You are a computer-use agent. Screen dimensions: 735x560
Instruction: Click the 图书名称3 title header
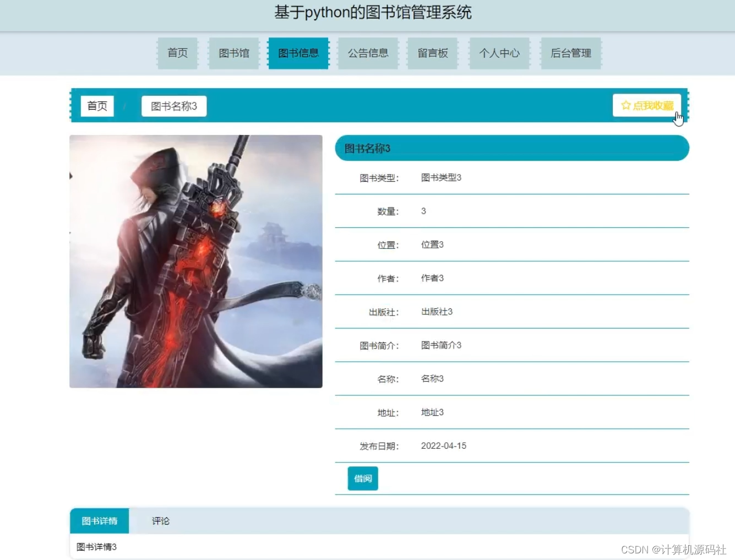point(512,148)
